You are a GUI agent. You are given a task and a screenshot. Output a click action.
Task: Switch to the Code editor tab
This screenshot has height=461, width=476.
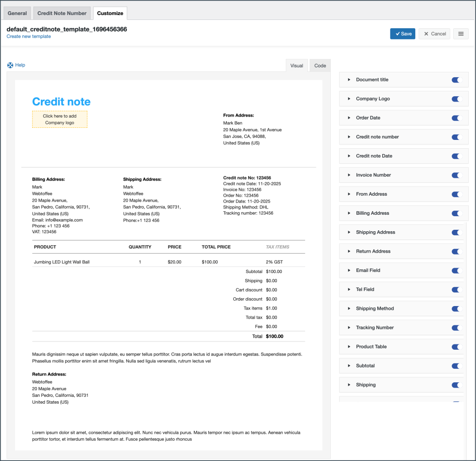tap(320, 66)
